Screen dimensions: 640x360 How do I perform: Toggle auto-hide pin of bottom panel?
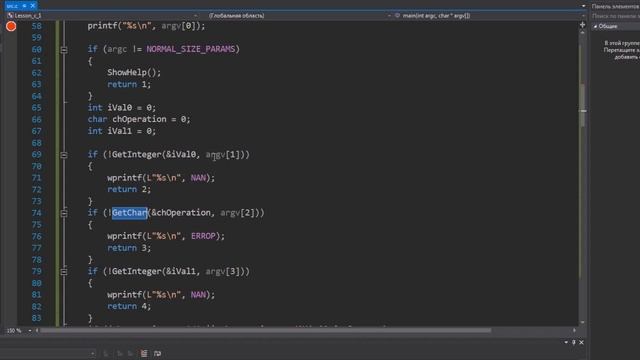574,342
